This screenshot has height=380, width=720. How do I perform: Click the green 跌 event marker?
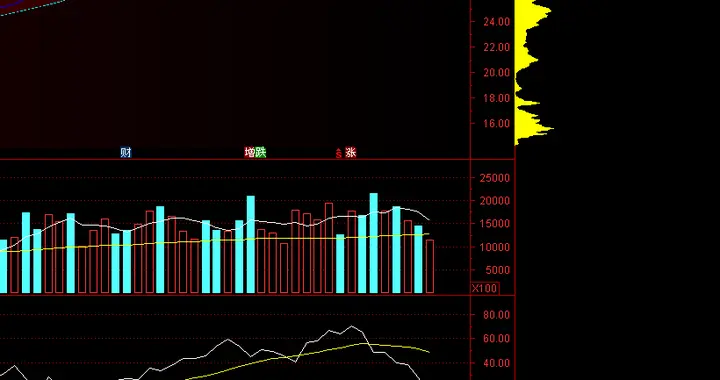pyautogui.click(x=261, y=152)
